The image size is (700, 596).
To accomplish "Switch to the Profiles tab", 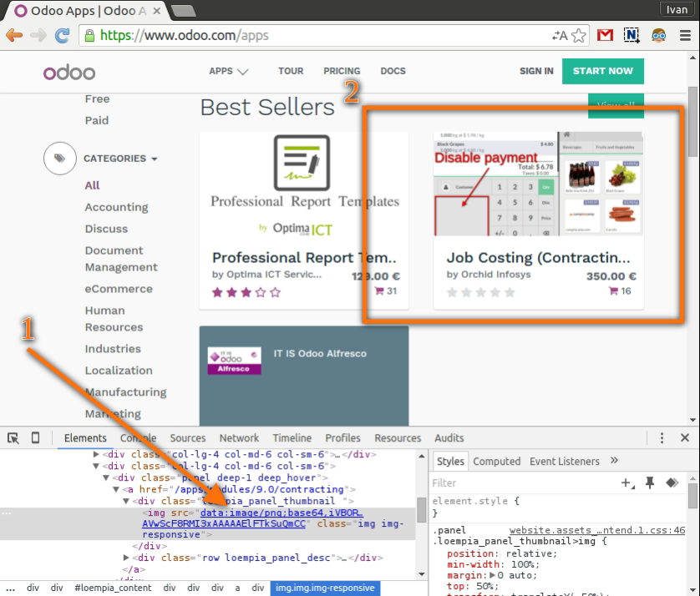I will coord(342,438).
